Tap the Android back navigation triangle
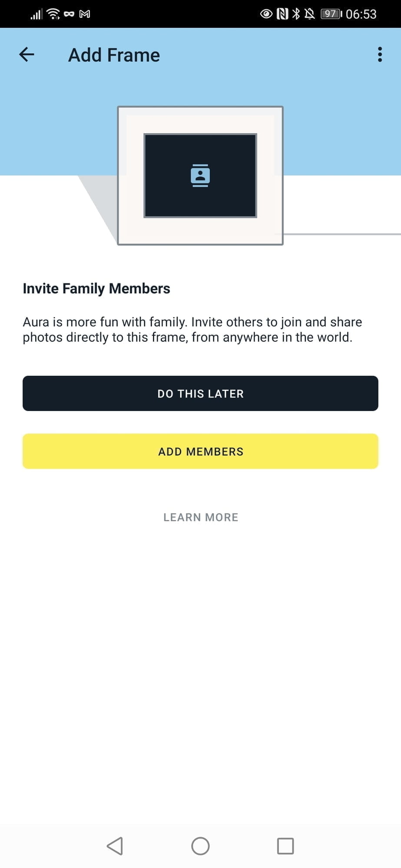This screenshot has width=401, height=868. coord(115,846)
